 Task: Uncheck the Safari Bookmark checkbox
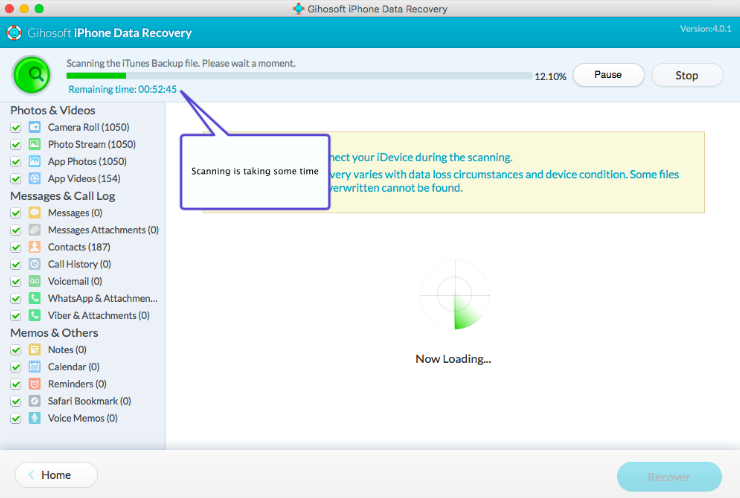pos(16,401)
